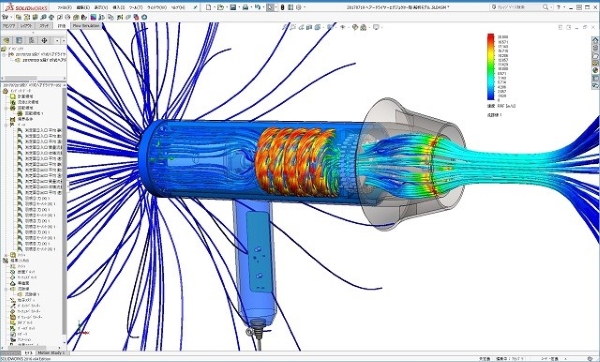
Task: Click the New document icon
Action: point(208,7)
